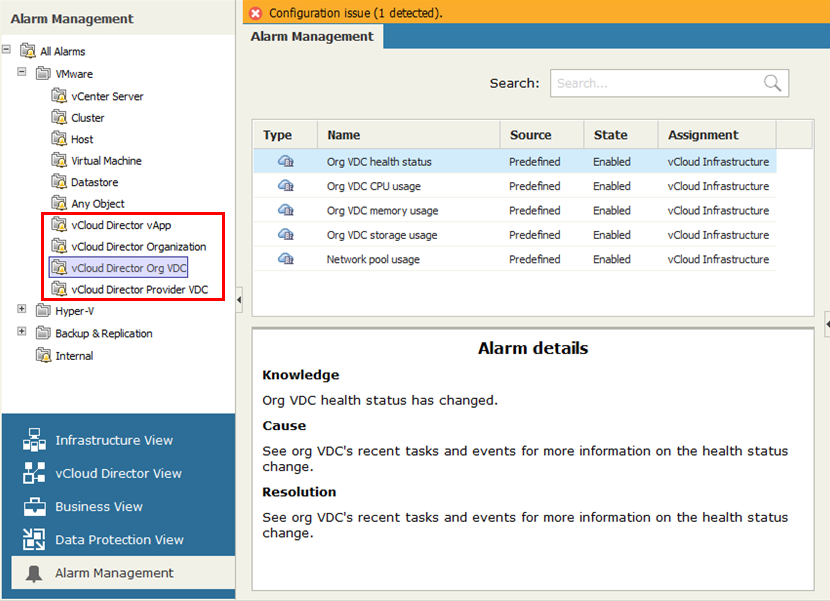
Task: Select the vCloud Director Provider VDC item
Action: pos(140,290)
